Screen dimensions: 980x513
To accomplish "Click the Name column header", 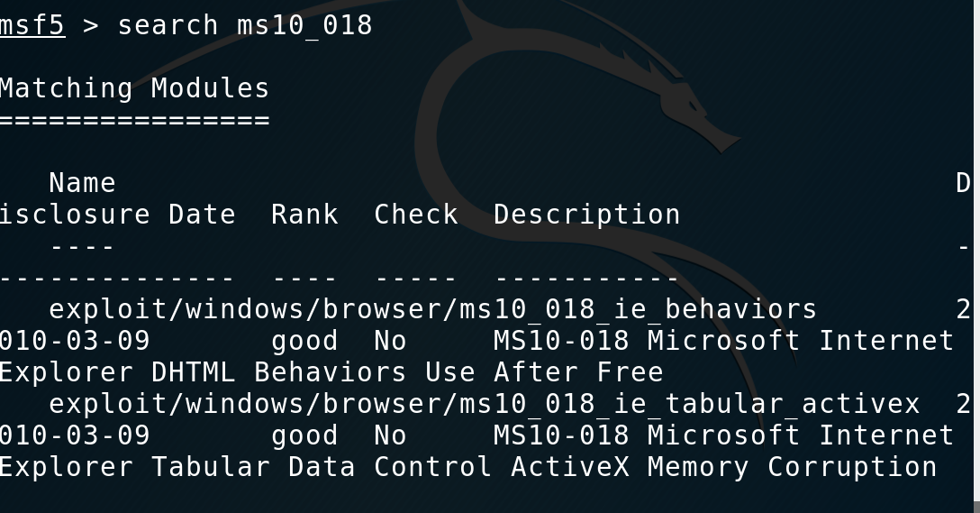I will tap(83, 183).
